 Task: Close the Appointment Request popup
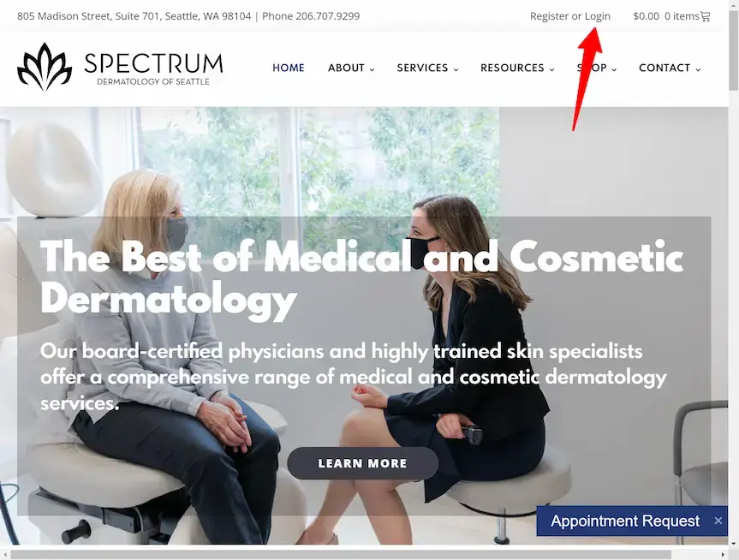(718, 521)
